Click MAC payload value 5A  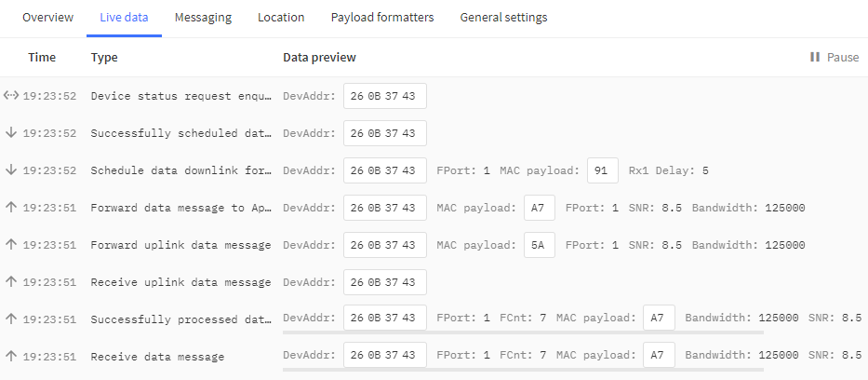pyautogui.click(x=539, y=245)
